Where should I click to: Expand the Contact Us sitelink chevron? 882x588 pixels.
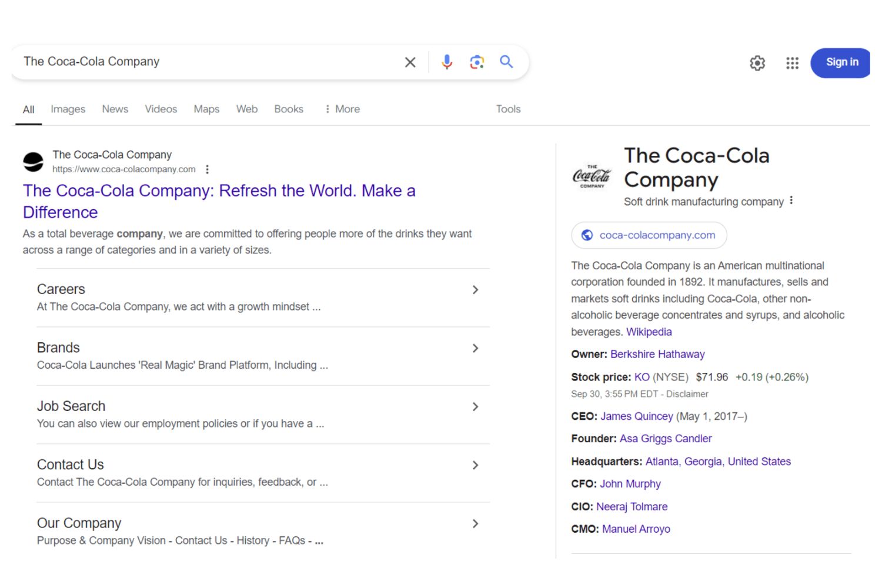[475, 466]
